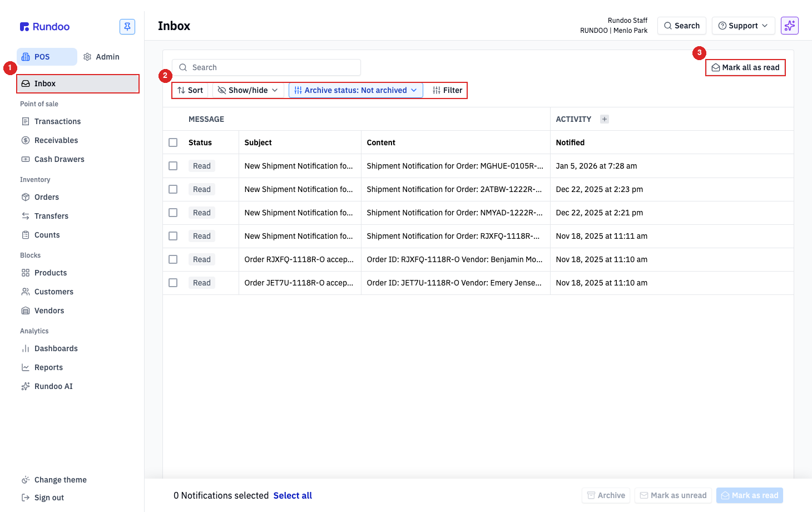This screenshot has height=512, width=812.
Task: Click the Transactions receipt icon
Action: point(26,121)
